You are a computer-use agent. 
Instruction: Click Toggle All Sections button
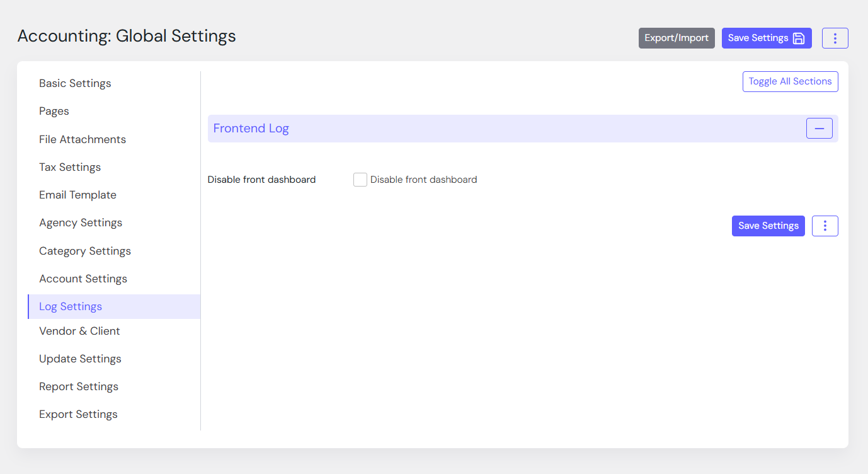pyautogui.click(x=790, y=81)
